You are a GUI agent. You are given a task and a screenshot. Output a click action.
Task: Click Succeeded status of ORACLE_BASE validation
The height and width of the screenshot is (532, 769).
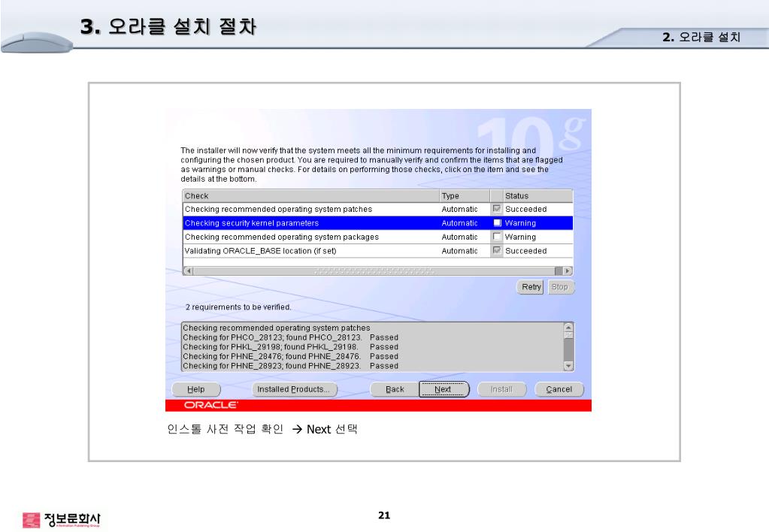tap(525, 250)
